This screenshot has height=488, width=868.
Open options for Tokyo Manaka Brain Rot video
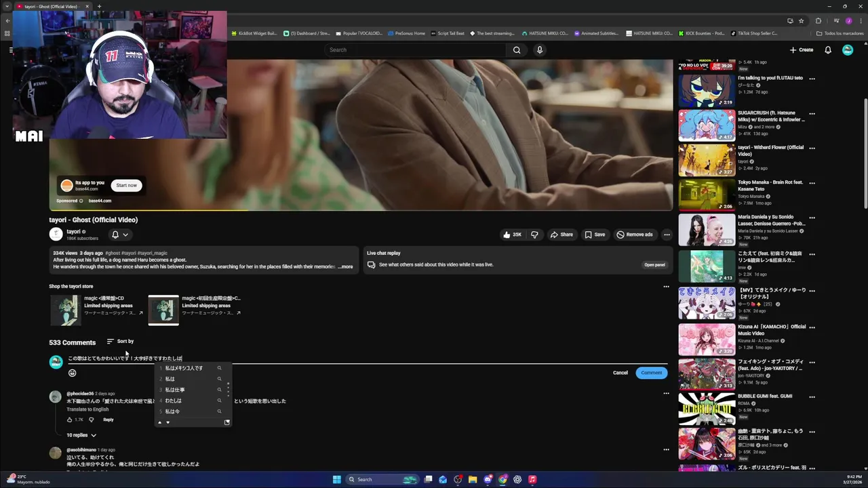coord(812,183)
